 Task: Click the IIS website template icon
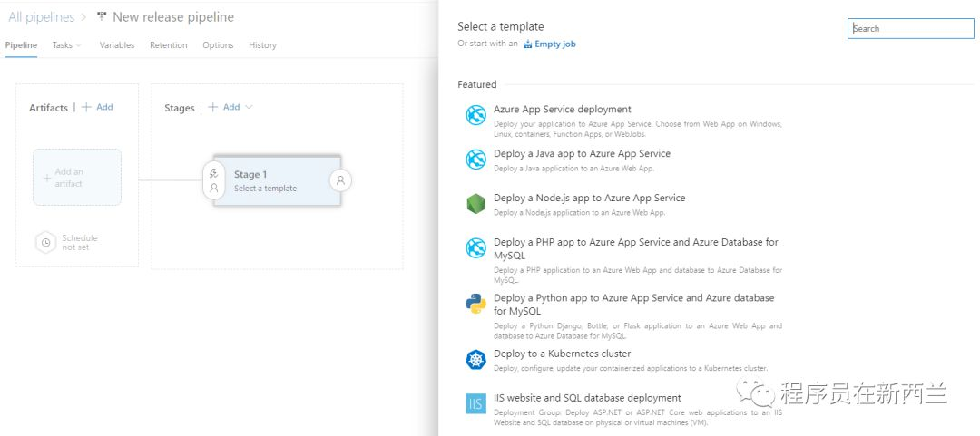point(475,403)
